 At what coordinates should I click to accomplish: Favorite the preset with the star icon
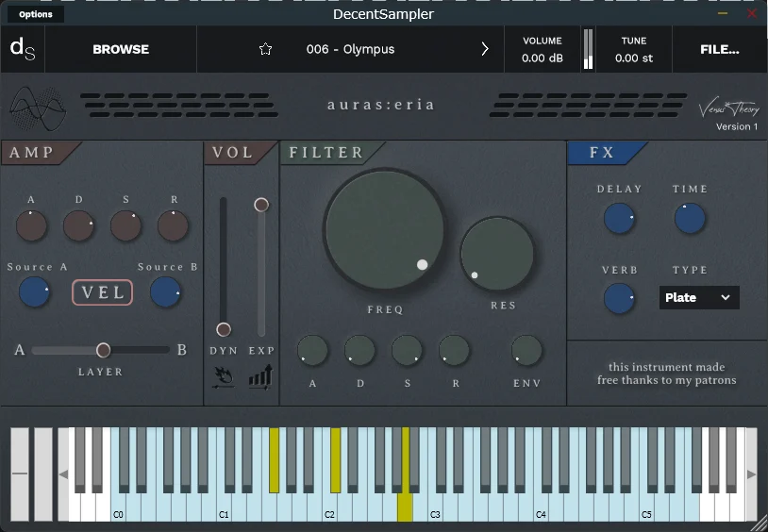(265, 49)
